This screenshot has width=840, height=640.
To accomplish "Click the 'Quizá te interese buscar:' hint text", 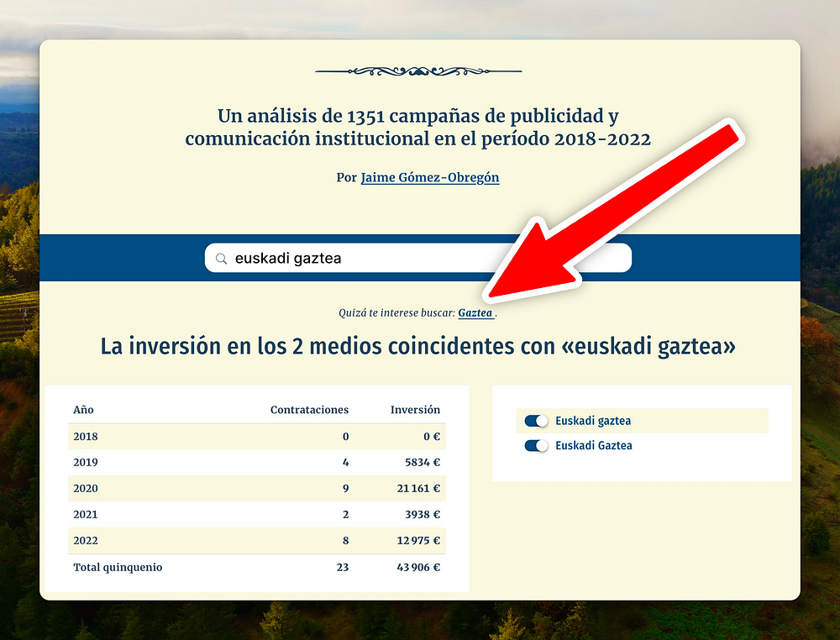I will pos(396,312).
